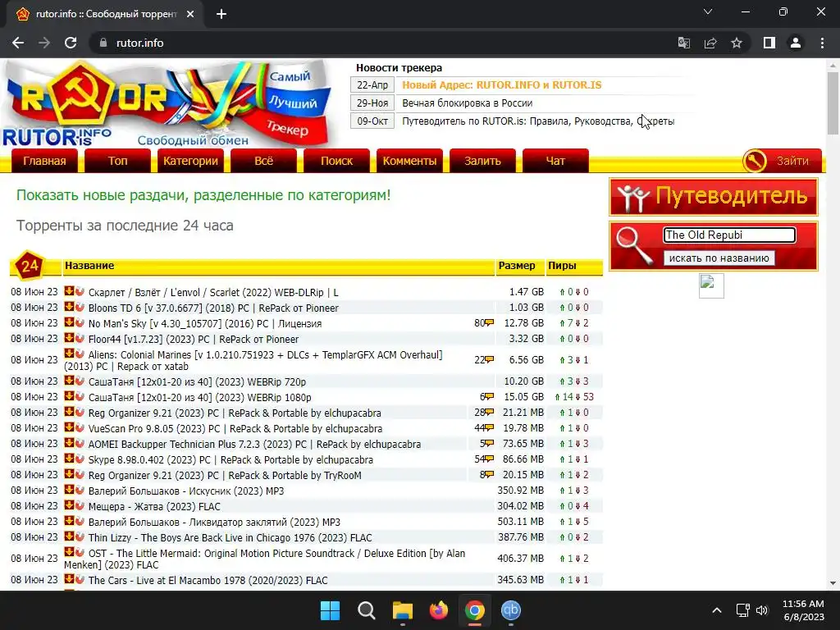Download torrent file for No Man's Sky
This screenshot has height=630, width=840.
69,322
